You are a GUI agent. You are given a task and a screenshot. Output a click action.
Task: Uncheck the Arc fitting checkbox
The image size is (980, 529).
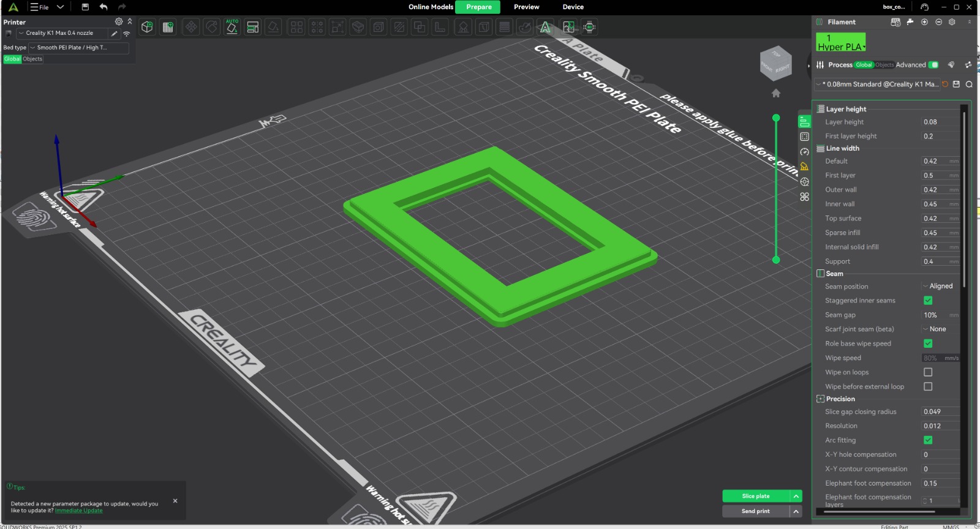pos(928,440)
